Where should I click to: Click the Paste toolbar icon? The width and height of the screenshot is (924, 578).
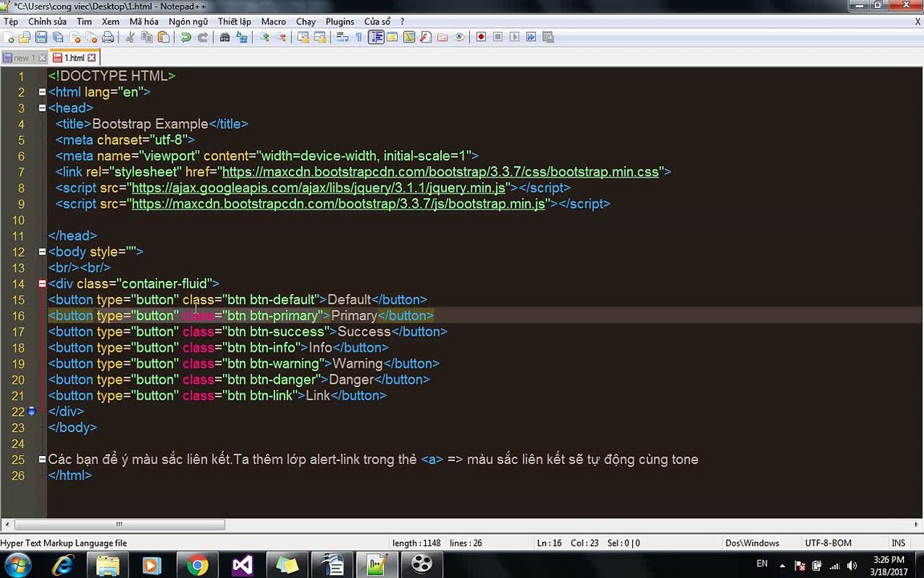164,37
